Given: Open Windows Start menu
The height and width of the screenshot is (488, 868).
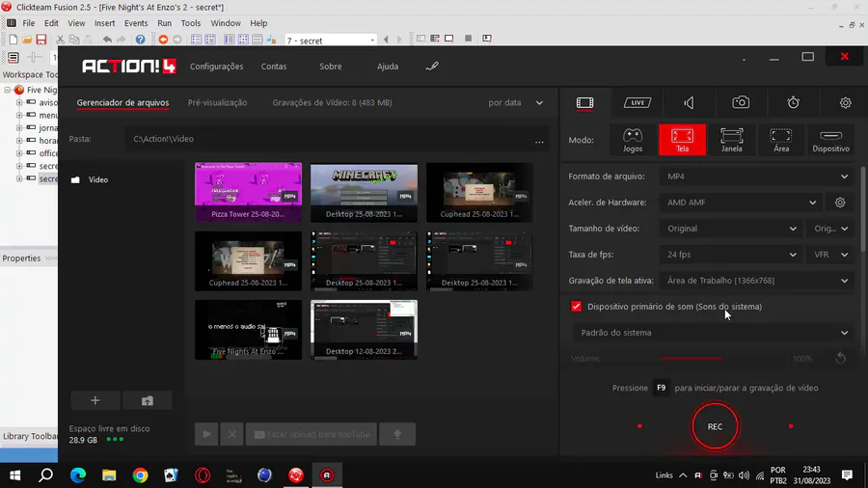Looking at the screenshot, I should point(14,475).
